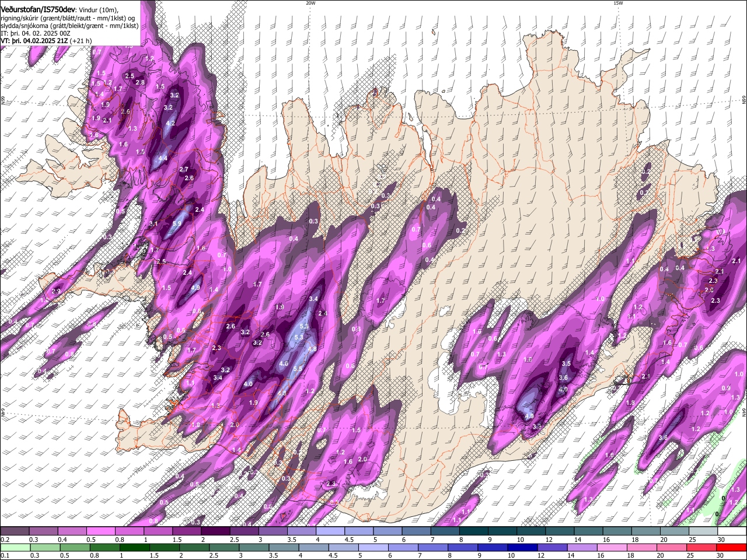This screenshot has width=747, height=560.
Task: Click the 5.5 value label on the map
Action: pos(298,369)
